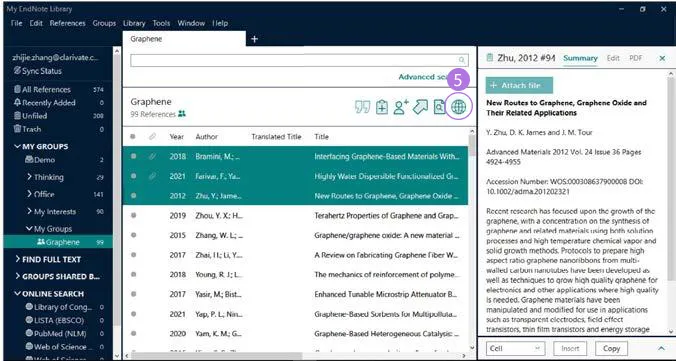This screenshot has height=361, width=676.
Task: Toggle read status dot for Zhai 2017
Action: point(133,255)
